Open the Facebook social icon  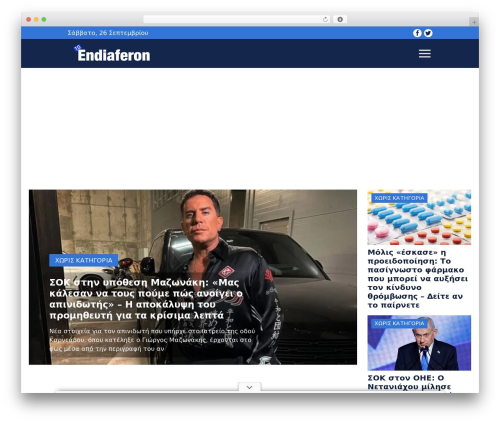click(x=417, y=33)
